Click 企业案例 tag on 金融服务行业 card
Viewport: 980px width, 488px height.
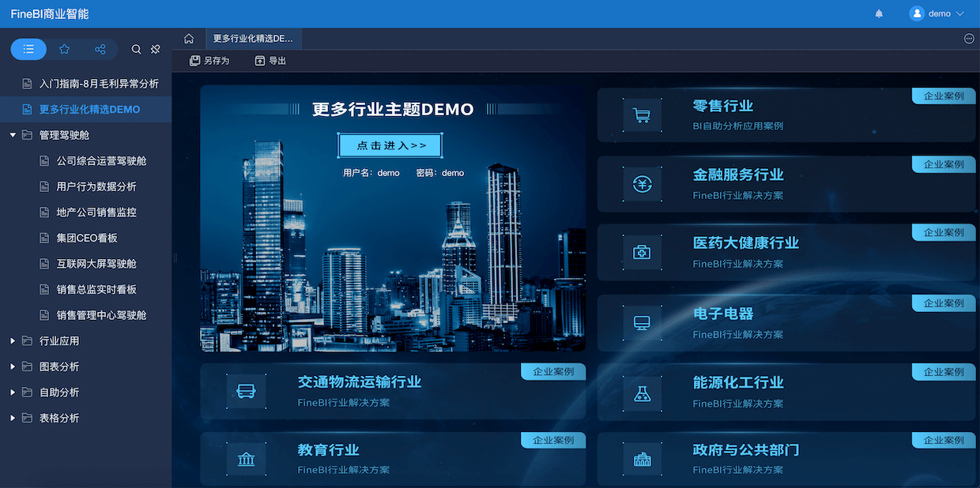(944, 164)
